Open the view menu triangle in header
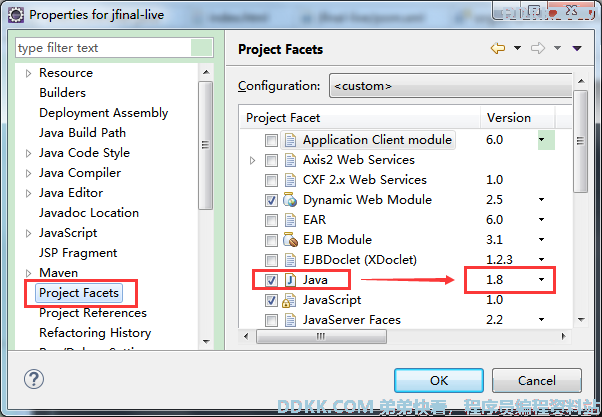602x417 pixels. pyautogui.click(x=577, y=48)
